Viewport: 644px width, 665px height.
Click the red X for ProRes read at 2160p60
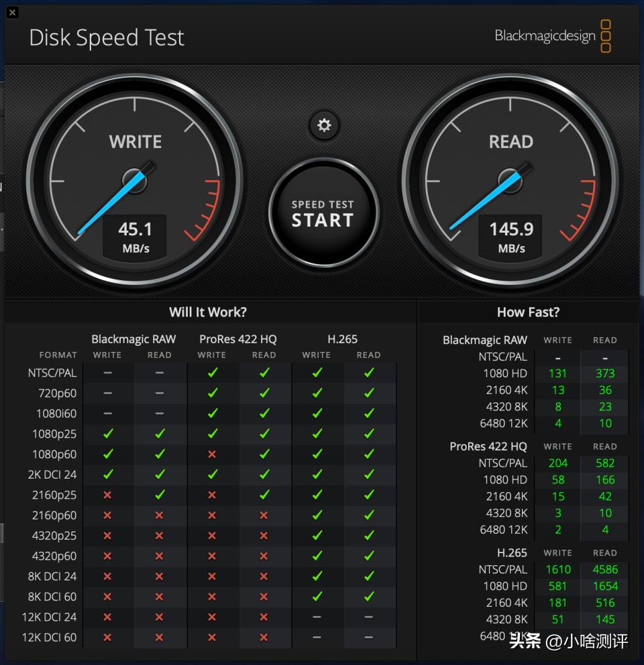point(264,516)
